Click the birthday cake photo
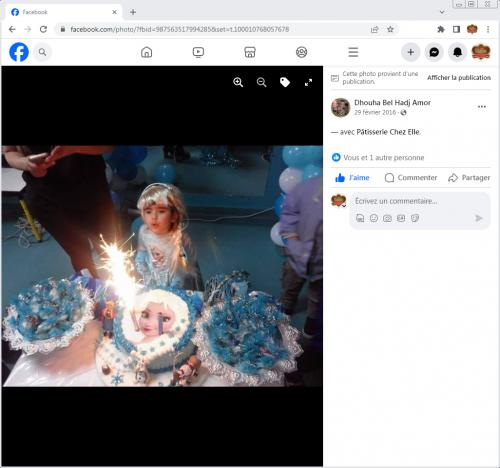The width and height of the screenshot is (500, 468). (x=162, y=266)
